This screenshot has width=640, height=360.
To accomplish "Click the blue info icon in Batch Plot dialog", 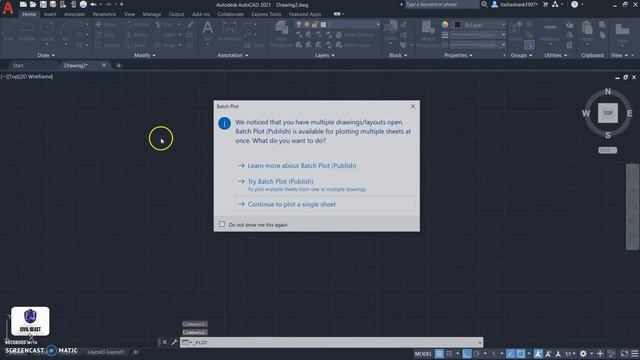I will pos(224,123).
